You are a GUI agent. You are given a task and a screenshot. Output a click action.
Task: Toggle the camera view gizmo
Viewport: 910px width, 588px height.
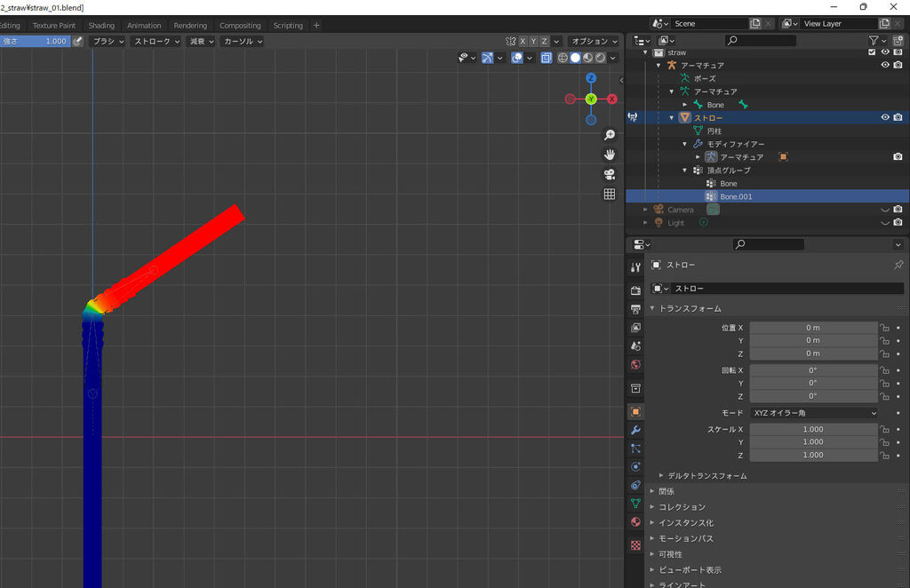coord(610,175)
